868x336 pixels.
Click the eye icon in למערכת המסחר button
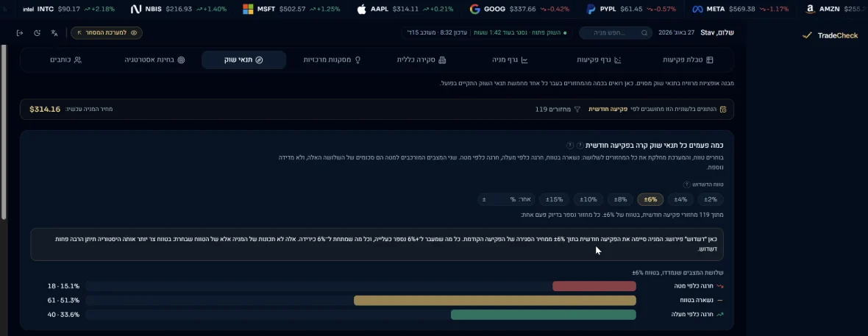point(134,32)
